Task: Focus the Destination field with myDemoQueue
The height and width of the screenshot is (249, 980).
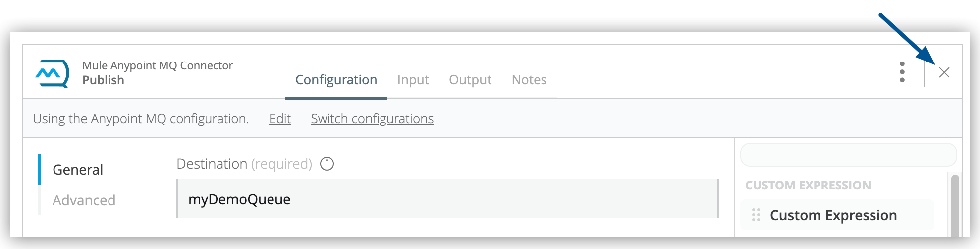Action: [x=448, y=199]
